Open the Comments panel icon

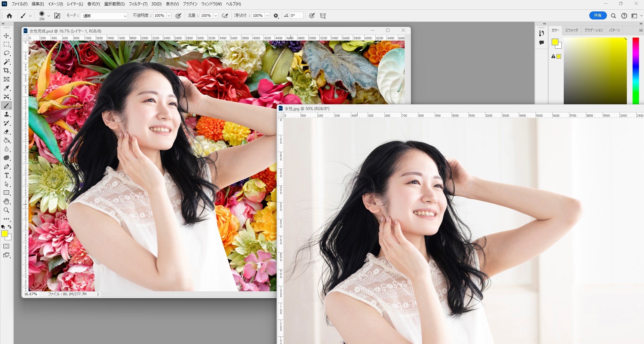[x=541, y=43]
